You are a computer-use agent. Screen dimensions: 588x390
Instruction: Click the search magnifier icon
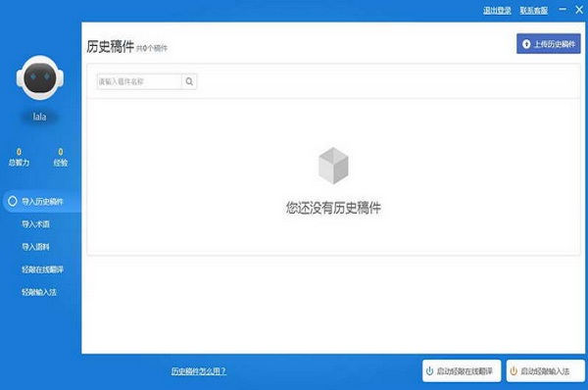189,81
